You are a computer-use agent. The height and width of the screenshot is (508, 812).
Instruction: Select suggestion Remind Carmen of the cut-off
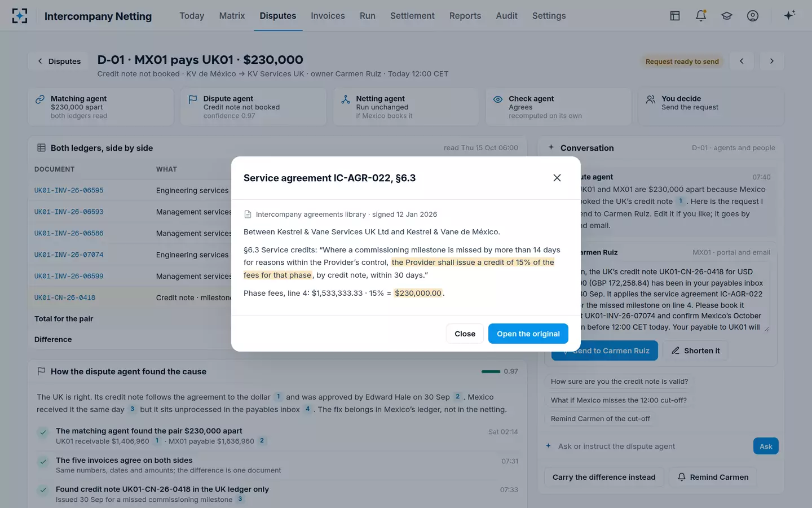click(600, 419)
